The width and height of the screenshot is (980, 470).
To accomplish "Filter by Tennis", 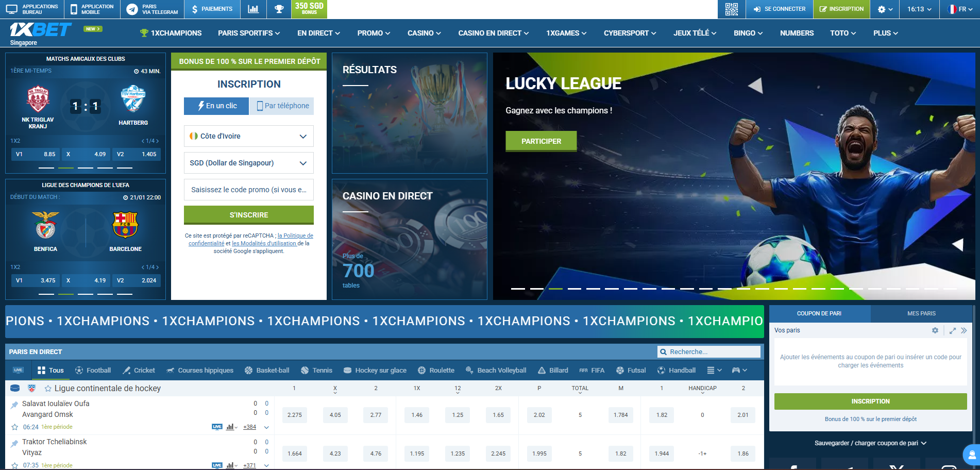I will tap(316, 371).
